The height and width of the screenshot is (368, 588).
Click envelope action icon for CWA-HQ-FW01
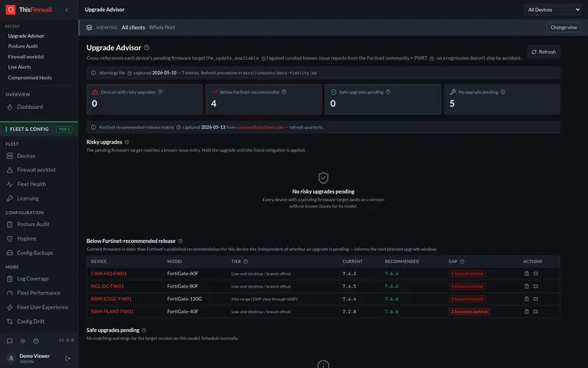536,274
